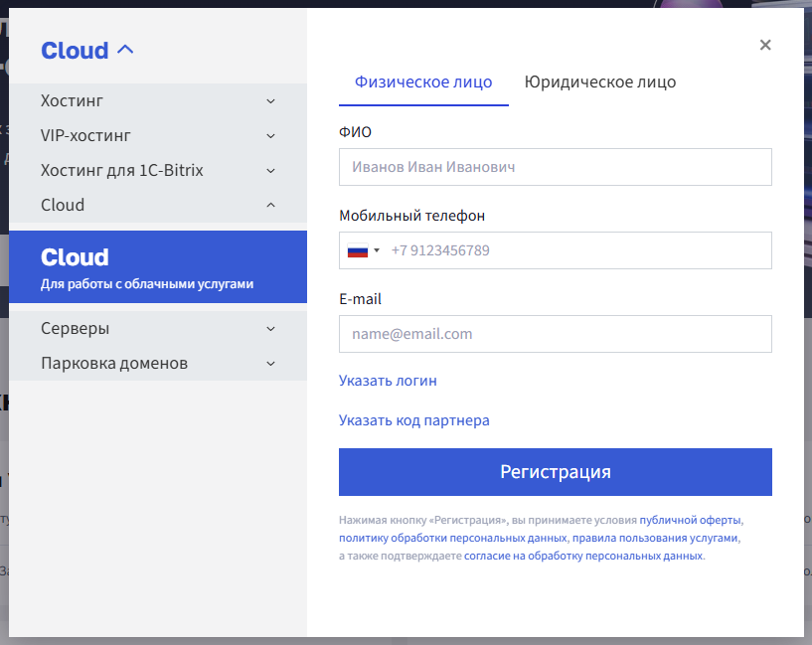Collapse the Cloud header chevron
This screenshot has height=645, width=812.
click(125, 50)
